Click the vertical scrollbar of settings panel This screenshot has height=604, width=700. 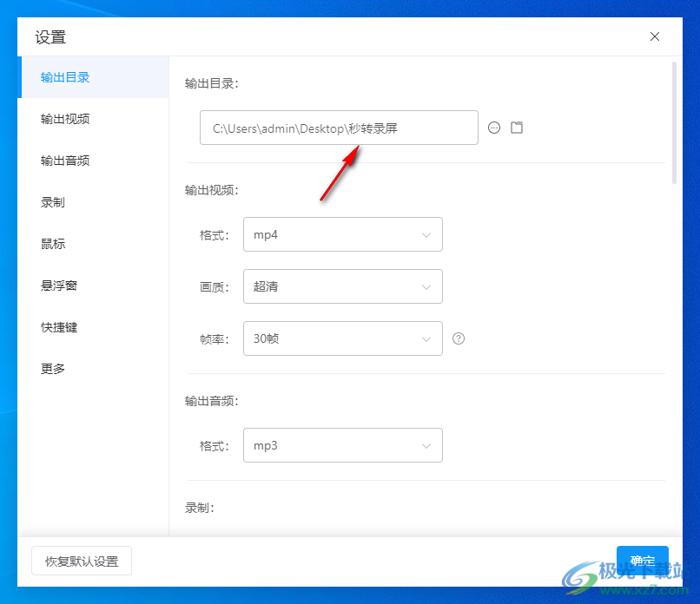coord(674,122)
